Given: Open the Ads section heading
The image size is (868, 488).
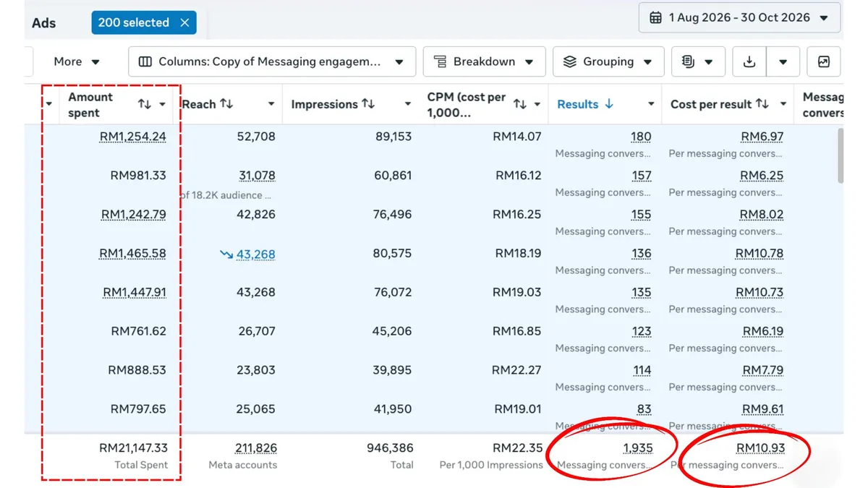Looking at the screenshot, I should [44, 22].
